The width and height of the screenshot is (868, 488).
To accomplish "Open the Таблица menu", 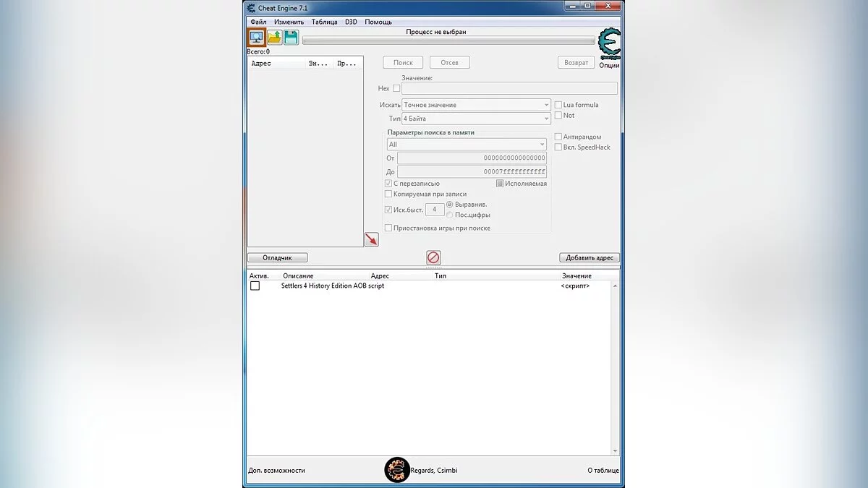I will [x=324, y=22].
